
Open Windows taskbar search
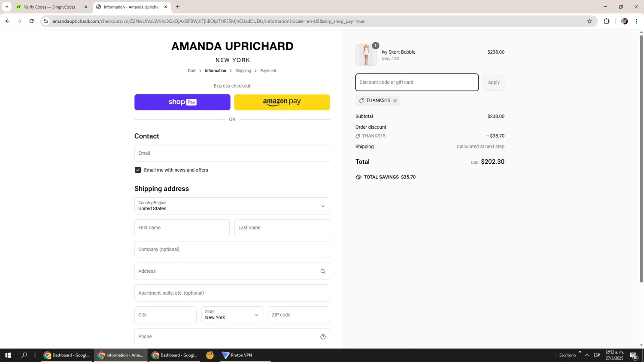(x=24, y=355)
